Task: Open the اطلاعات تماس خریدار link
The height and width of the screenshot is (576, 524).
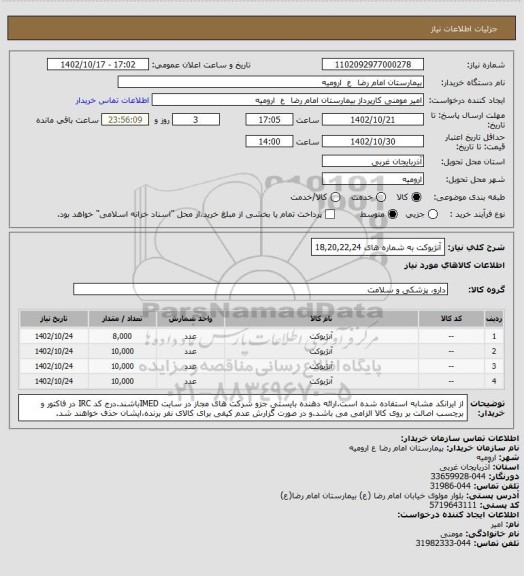Action: (112, 100)
